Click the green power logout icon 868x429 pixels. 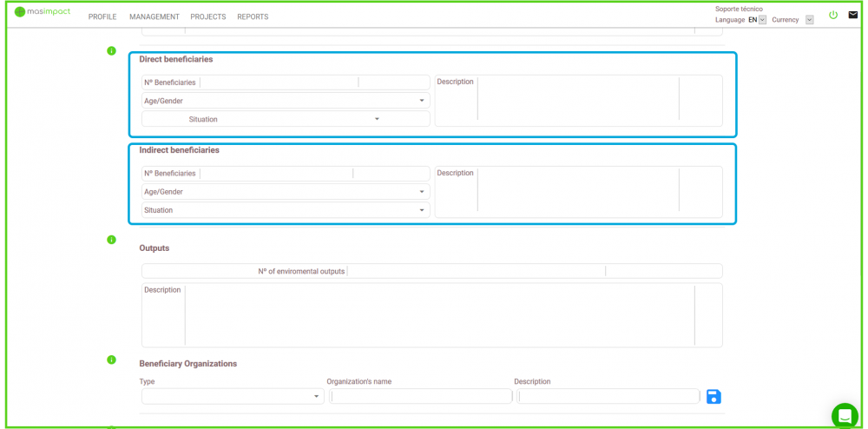click(x=833, y=15)
